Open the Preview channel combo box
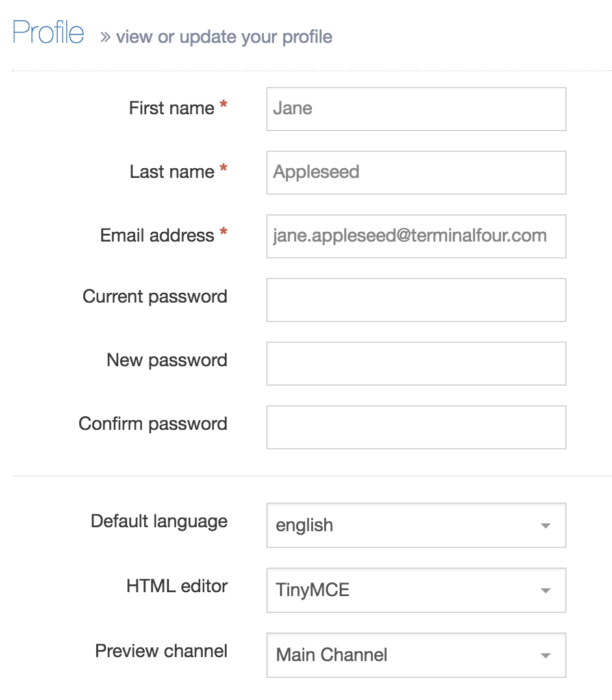This screenshot has width=612, height=700. point(416,655)
